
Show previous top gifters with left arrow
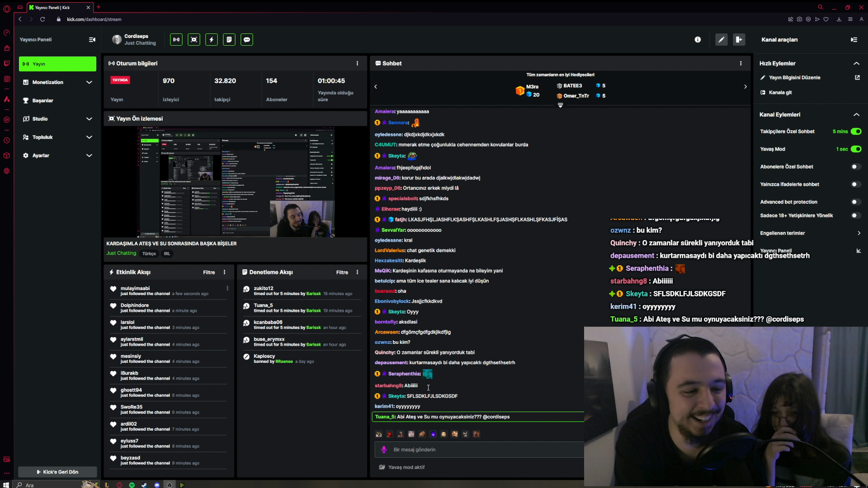pos(376,87)
